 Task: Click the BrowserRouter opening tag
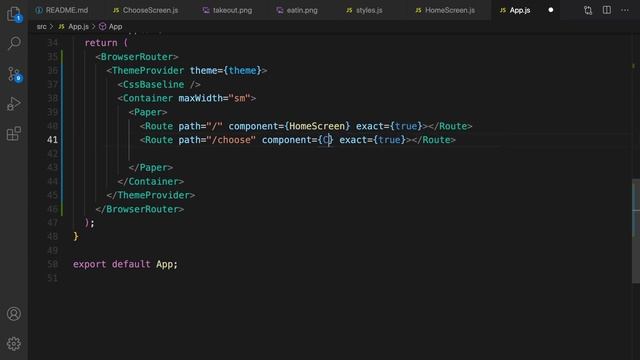(x=137, y=57)
